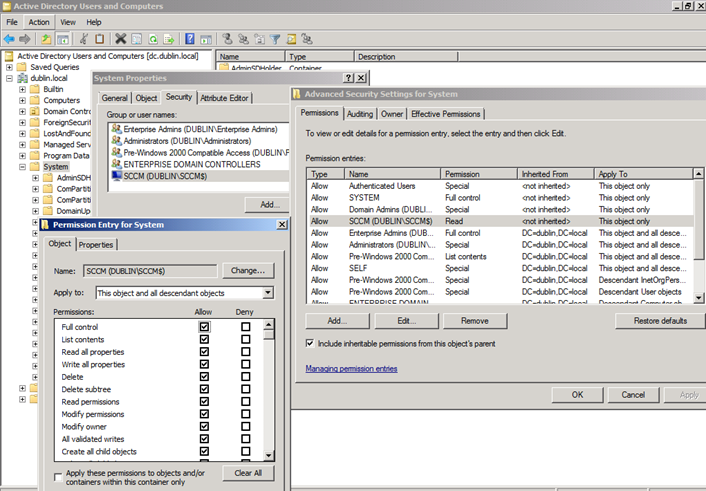Click the Find objects toolbar icon

coord(291,39)
